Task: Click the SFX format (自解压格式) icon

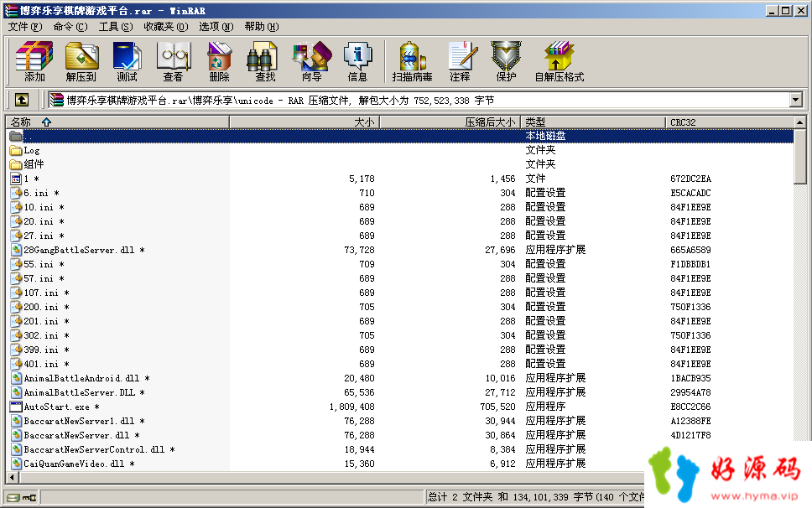Action: (560, 61)
